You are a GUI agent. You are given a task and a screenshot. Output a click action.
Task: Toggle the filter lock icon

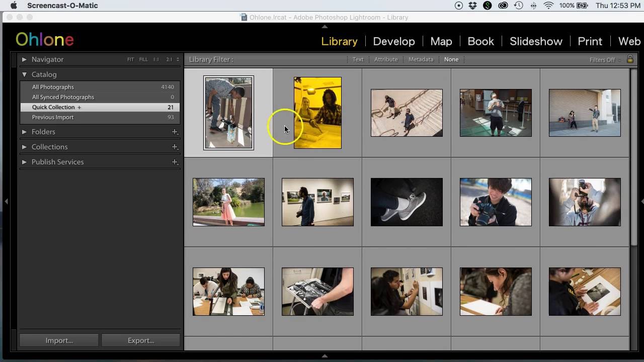pyautogui.click(x=629, y=59)
